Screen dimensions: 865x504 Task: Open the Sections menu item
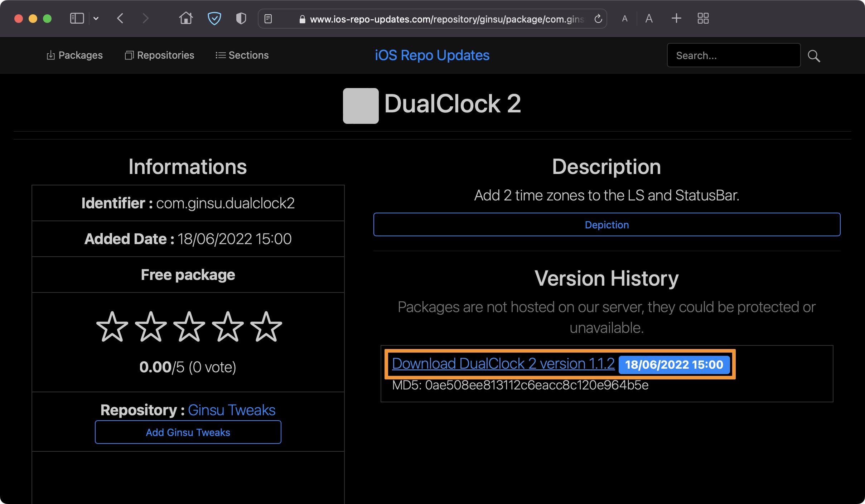[x=242, y=55]
